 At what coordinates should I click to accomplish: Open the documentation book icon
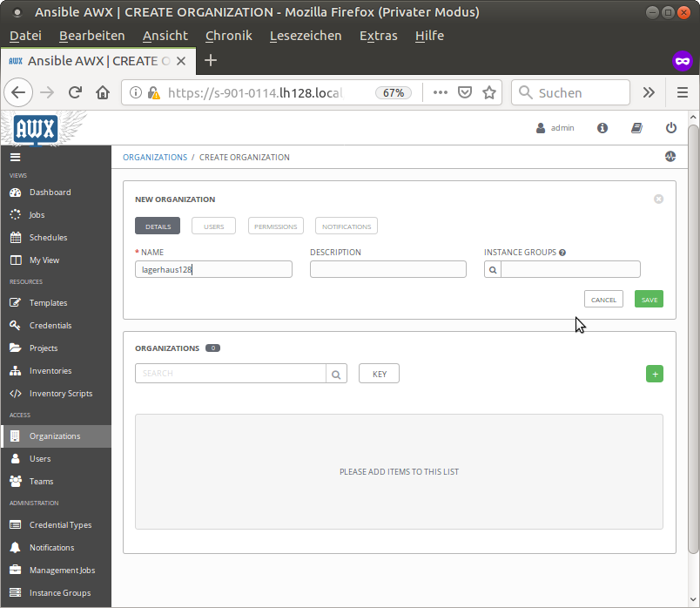tap(636, 128)
